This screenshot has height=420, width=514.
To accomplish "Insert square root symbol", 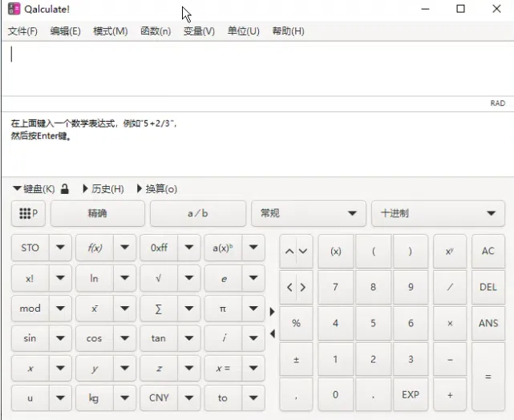I will tap(159, 278).
